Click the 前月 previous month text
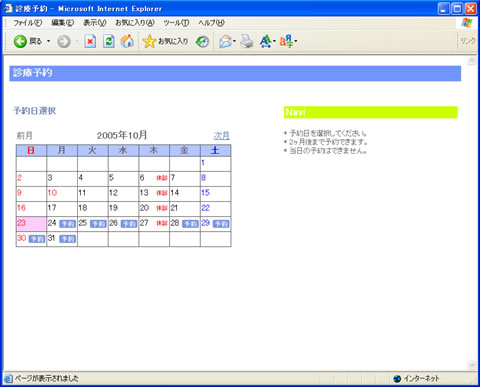Viewport: 480px width, 387px height. (25, 136)
